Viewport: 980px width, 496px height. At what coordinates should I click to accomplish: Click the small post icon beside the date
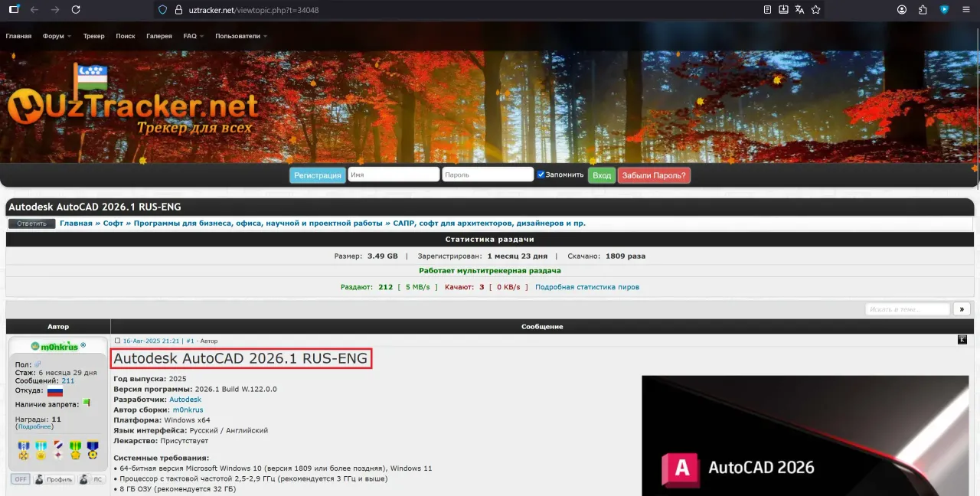[x=117, y=341]
